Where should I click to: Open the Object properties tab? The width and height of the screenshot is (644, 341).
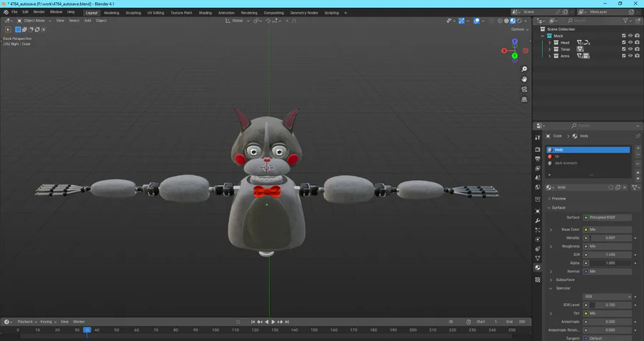537,212
